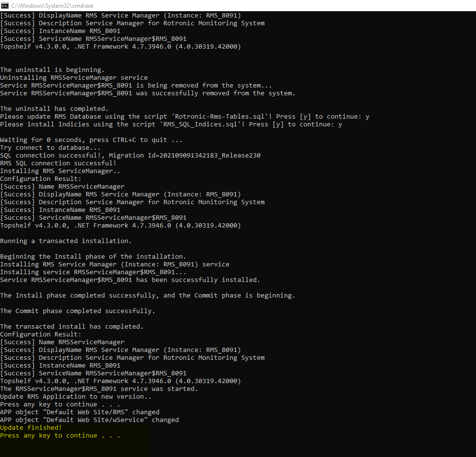This screenshot has height=457, width=476.
Task: Select the line 'The uninstall is beginning.'
Action: [x=52, y=70]
